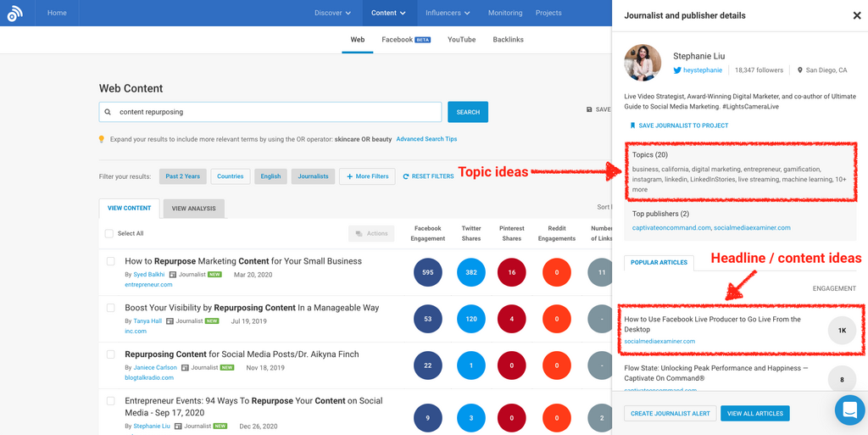868x435 pixels.
Task: Click the 595 Facebook engagement circle
Action: tap(428, 272)
